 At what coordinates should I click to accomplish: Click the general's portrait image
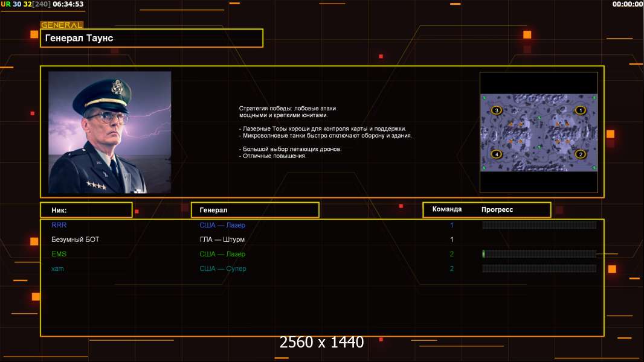coord(110,132)
